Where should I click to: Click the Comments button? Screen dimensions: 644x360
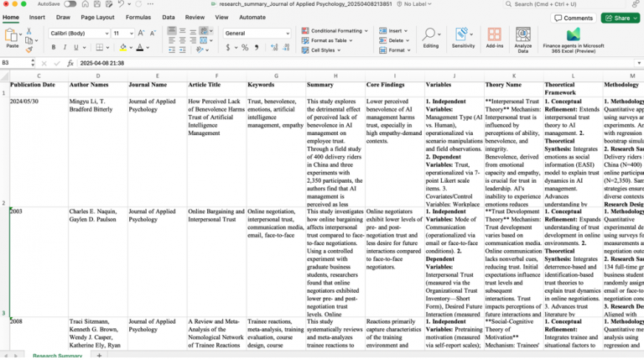pos(574,18)
